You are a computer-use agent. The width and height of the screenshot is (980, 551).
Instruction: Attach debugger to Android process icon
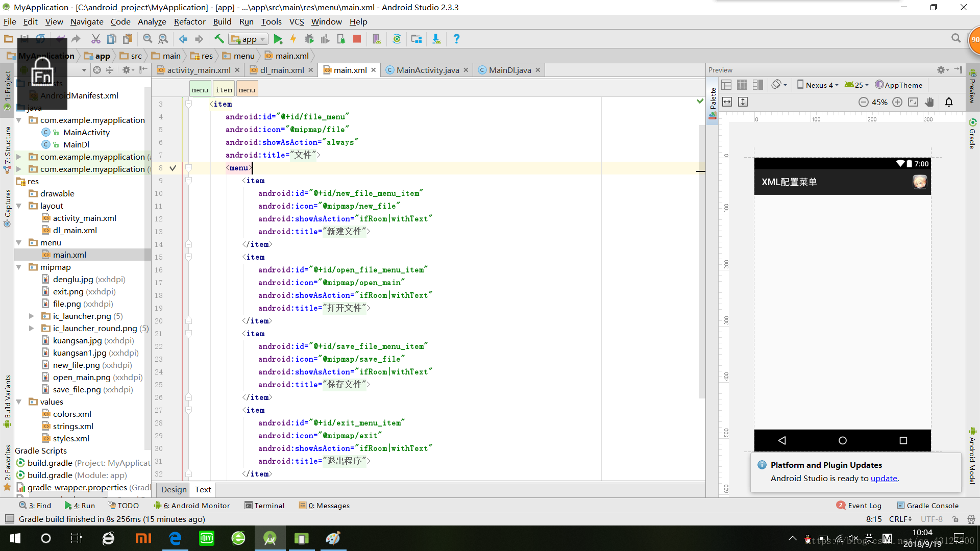[341, 39]
